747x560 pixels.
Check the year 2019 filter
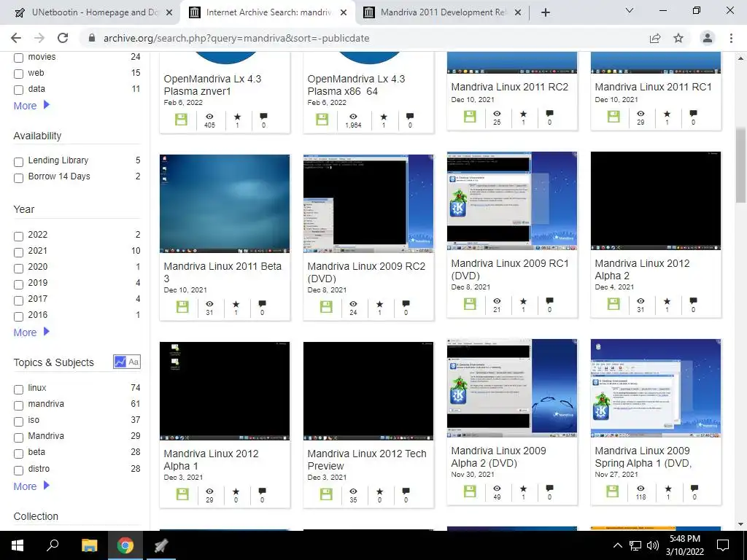[18, 284]
